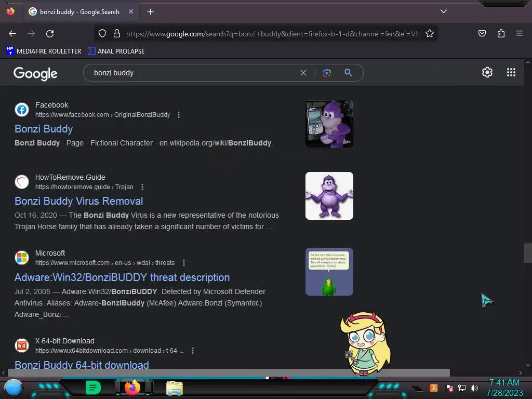Click the Google logo

[35, 73]
